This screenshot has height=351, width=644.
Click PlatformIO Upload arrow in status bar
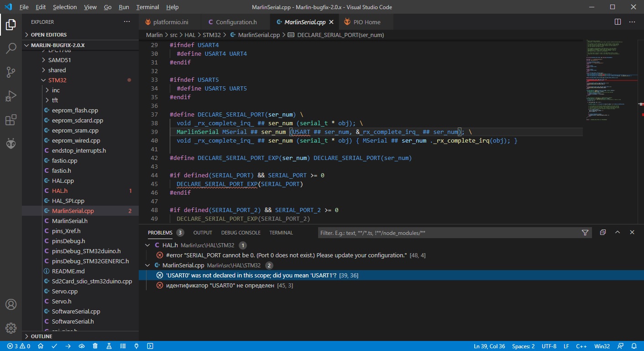(x=68, y=346)
